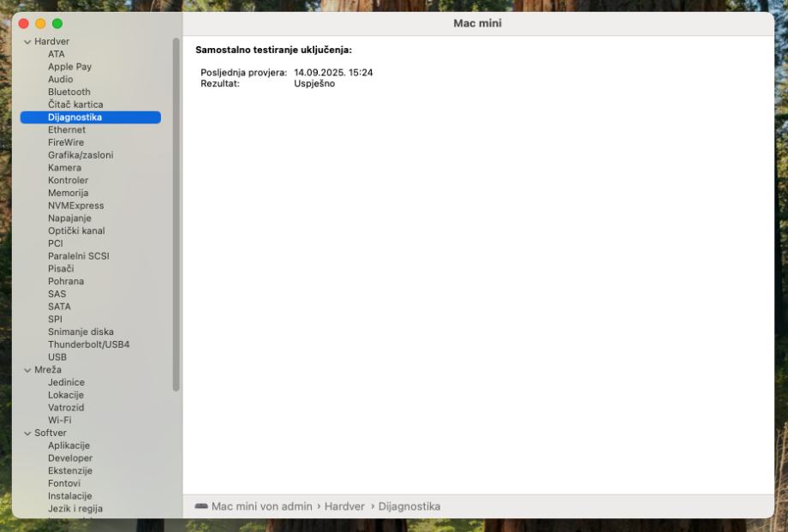Image resolution: width=788 pixels, height=532 pixels.
Task: Select Čitač kartica in sidebar
Action: (75, 105)
